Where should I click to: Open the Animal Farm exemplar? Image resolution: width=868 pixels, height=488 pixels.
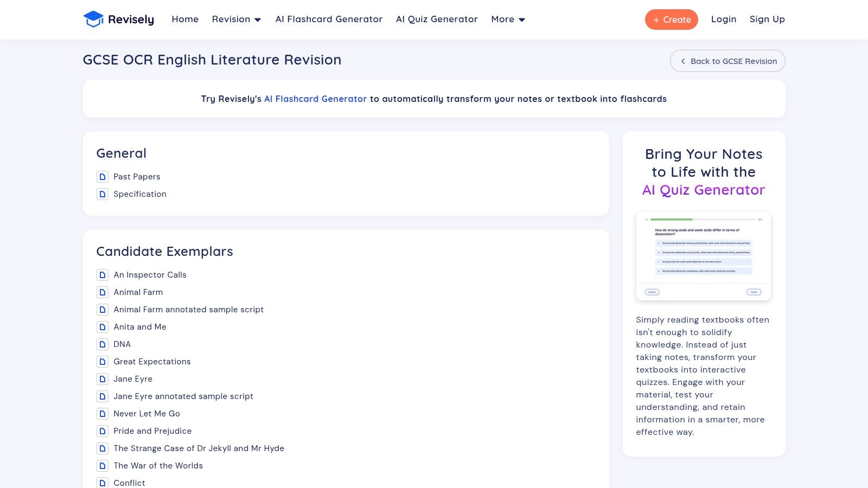[x=138, y=292]
